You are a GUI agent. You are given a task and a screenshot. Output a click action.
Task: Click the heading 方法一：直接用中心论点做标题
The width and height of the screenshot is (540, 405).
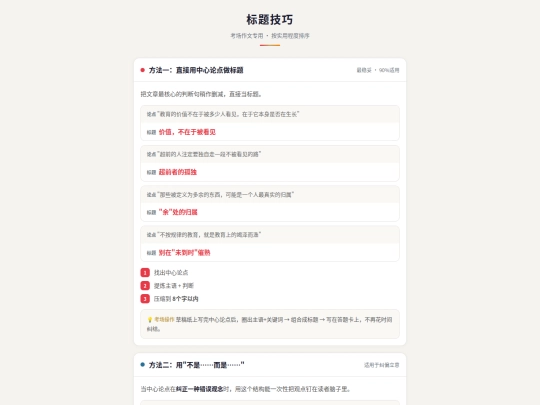pos(196,70)
